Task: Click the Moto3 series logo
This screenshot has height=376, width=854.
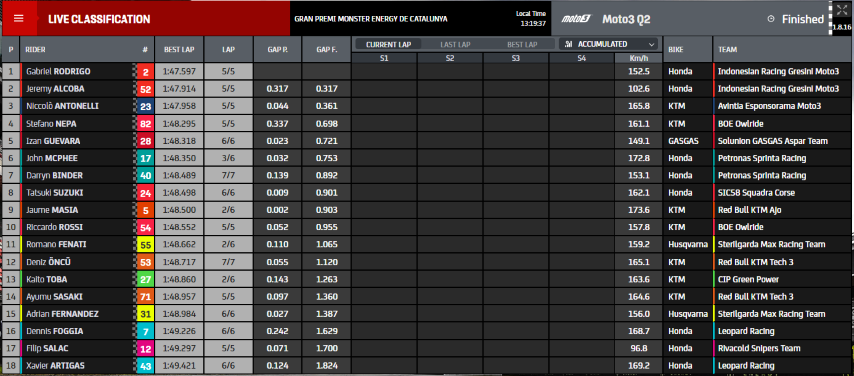Action: pos(576,19)
